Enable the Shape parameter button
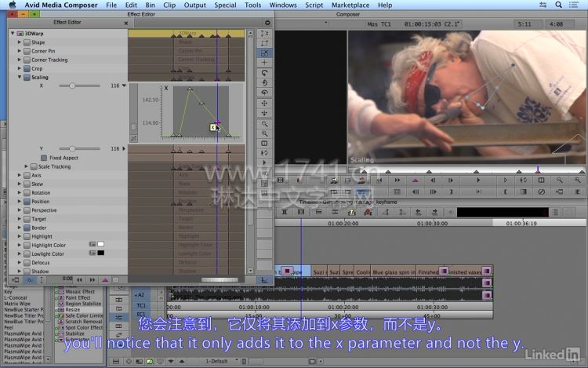 tap(27, 42)
